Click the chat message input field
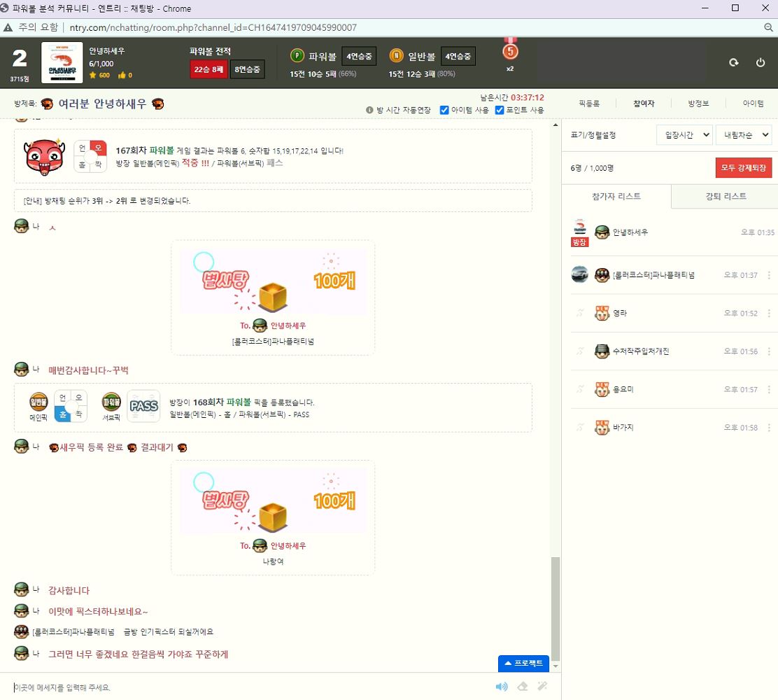 click(245, 687)
